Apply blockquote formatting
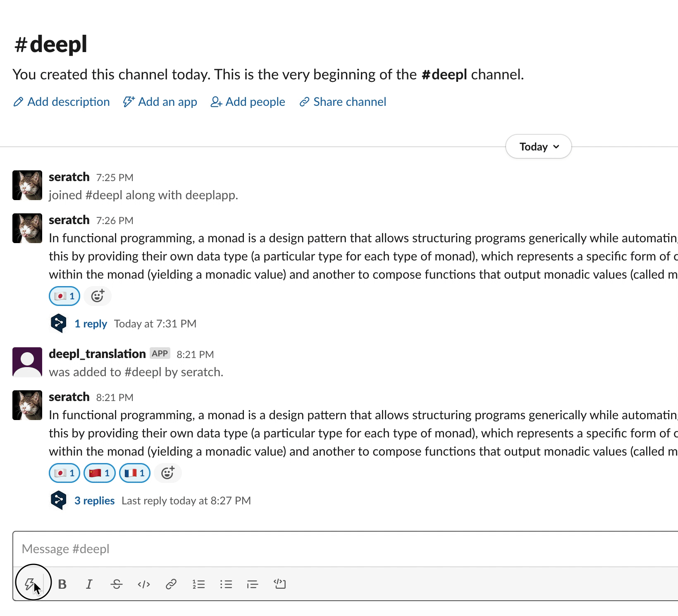This screenshot has width=678, height=616. [x=253, y=584]
